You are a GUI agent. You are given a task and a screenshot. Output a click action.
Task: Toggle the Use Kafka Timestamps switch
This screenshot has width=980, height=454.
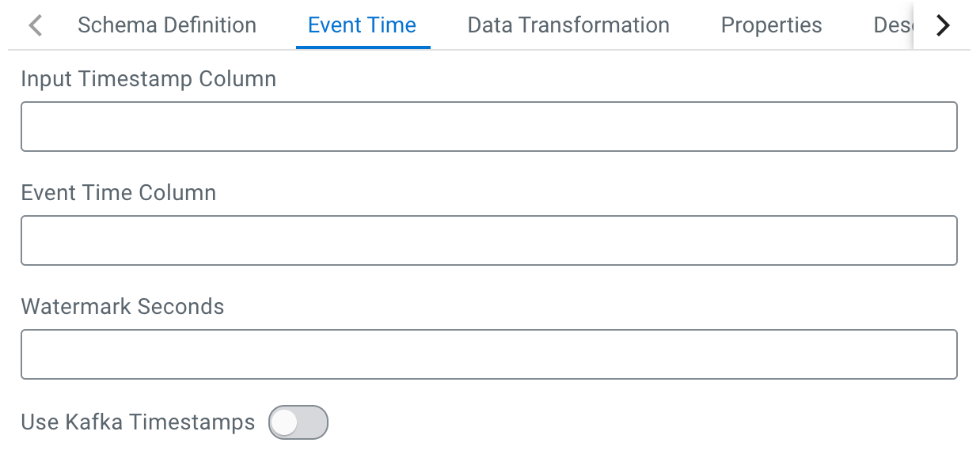(298, 422)
